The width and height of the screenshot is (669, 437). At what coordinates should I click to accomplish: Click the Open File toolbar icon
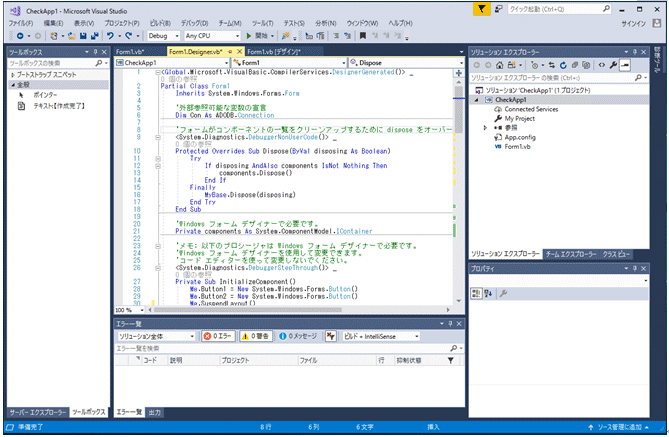pyautogui.click(x=72, y=36)
